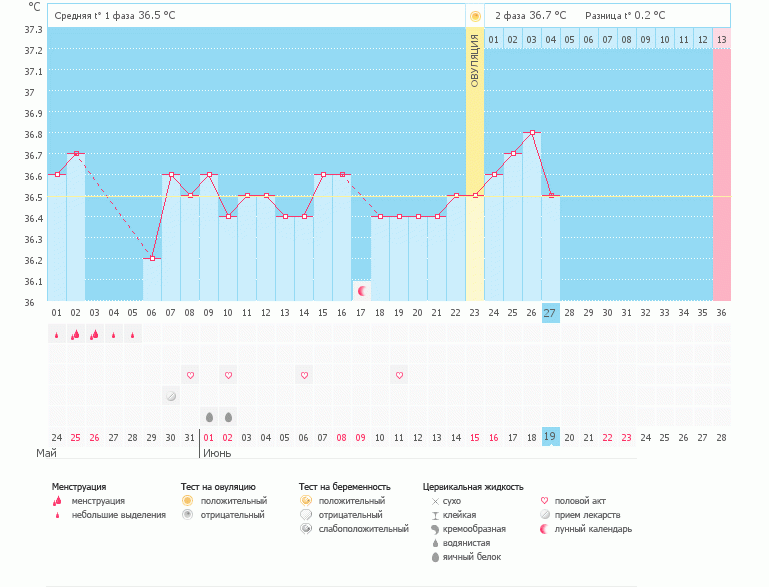Click the moon calendar icon on cycle day 17
The height and width of the screenshot is (587, 769).
click(x=362, y=290)
